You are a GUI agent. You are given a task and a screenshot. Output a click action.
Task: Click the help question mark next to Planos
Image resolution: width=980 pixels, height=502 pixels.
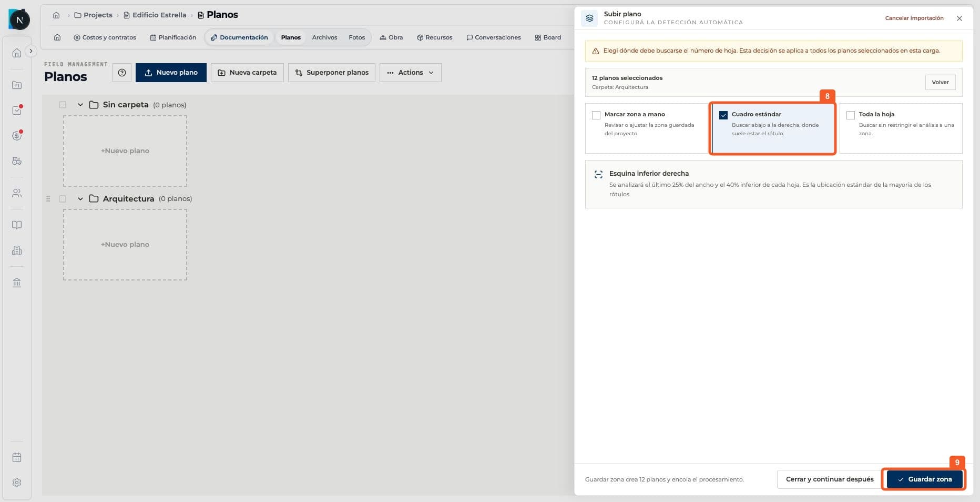coord(122,73)
